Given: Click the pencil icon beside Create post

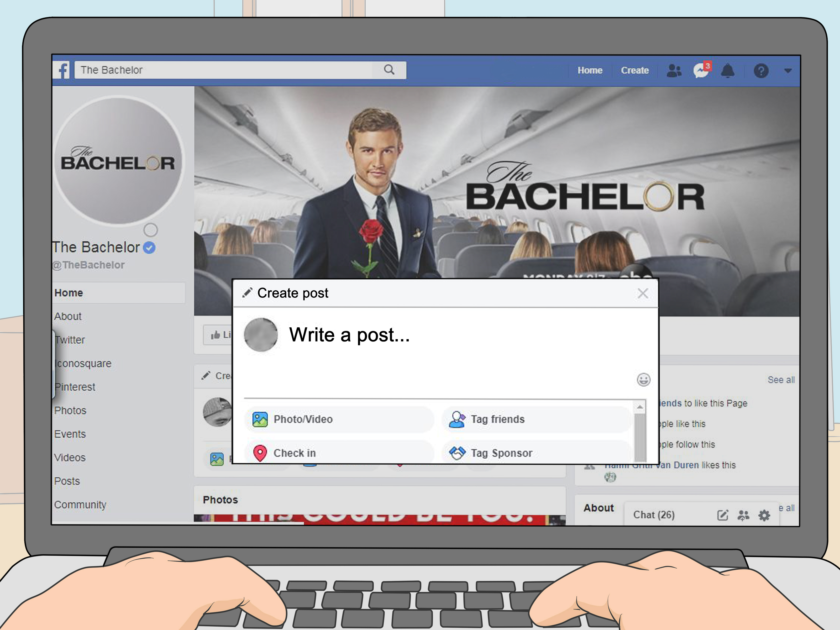Looking at the screenshot, I should (247, 293).
